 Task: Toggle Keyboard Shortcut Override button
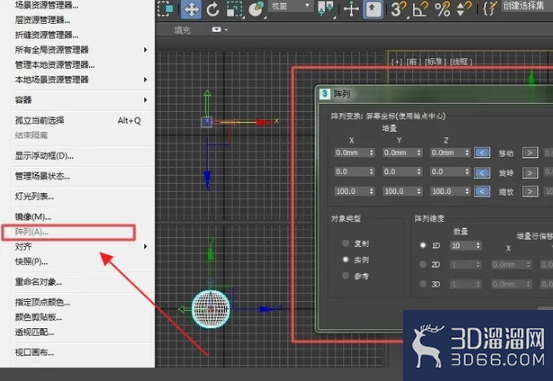373,9
